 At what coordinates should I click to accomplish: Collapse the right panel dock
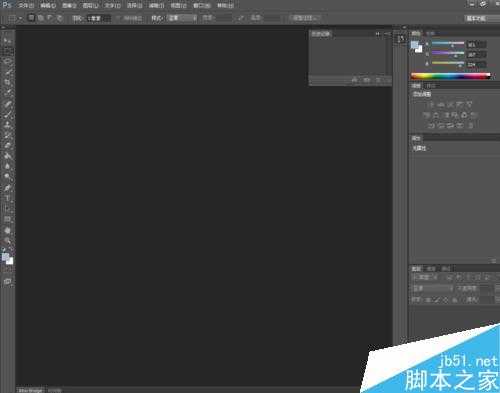click(404, 27)
